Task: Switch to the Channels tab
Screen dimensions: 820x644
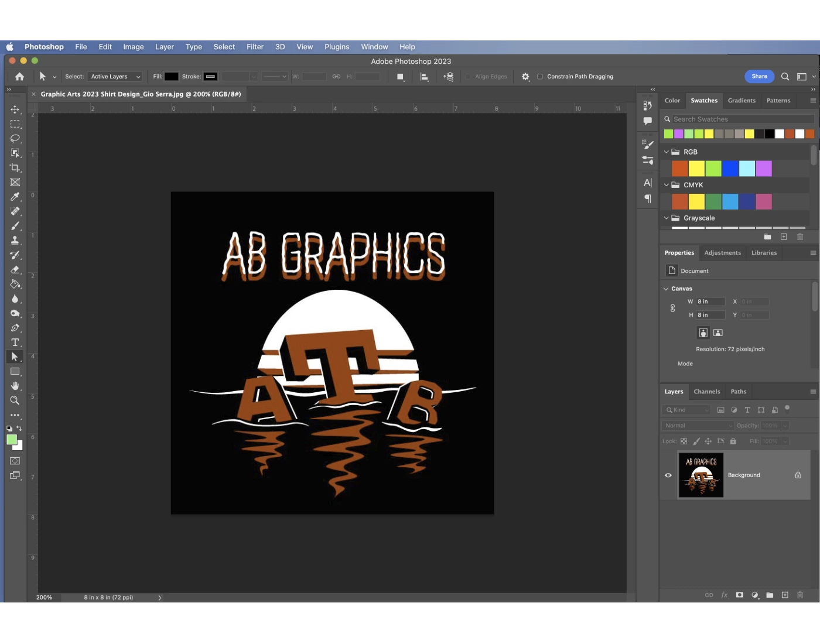Action: (707, 392)
